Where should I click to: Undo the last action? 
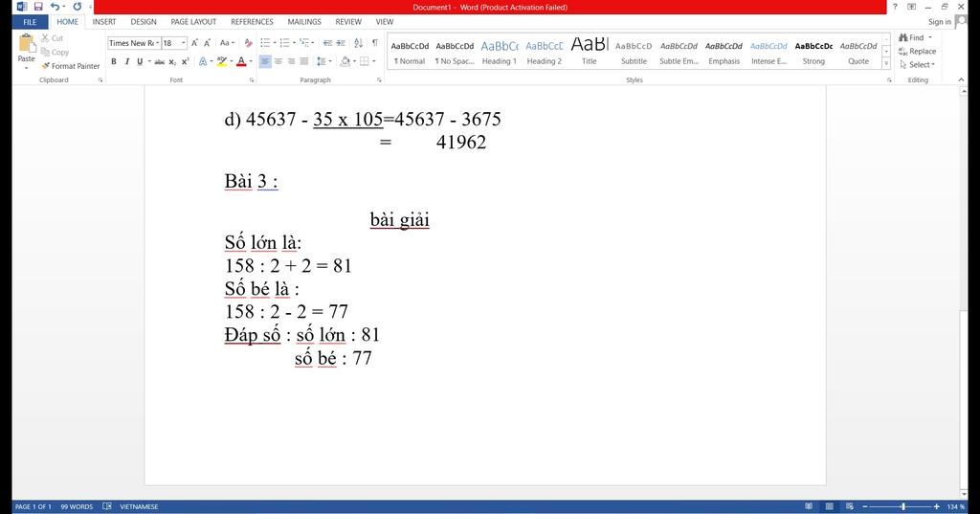(x=55, y=7)
